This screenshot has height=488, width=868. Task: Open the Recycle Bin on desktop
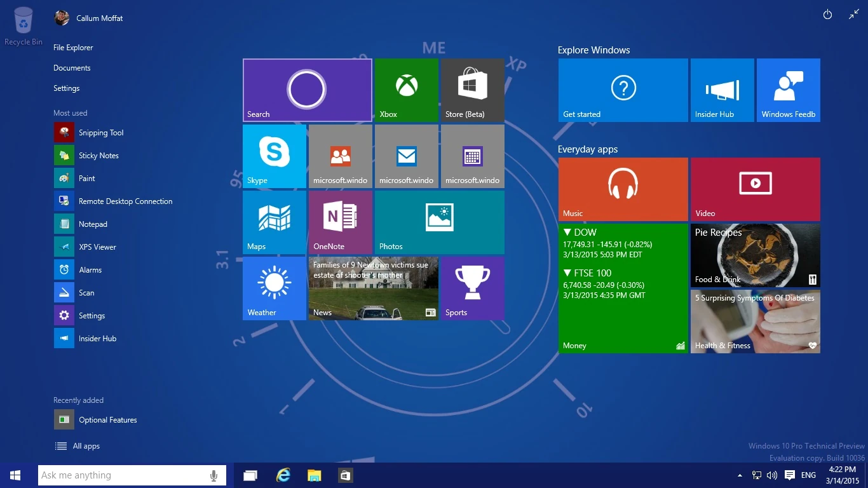pos(24,26)
